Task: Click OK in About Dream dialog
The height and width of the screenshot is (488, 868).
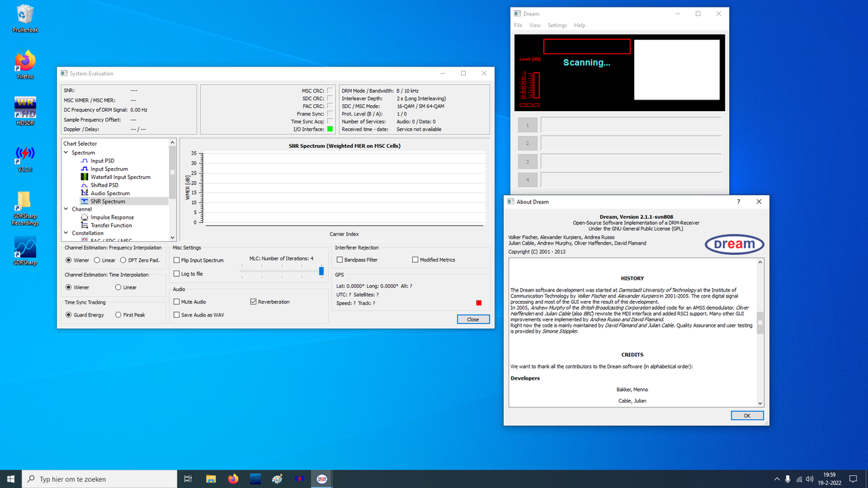Action: (x=747, y=415)
